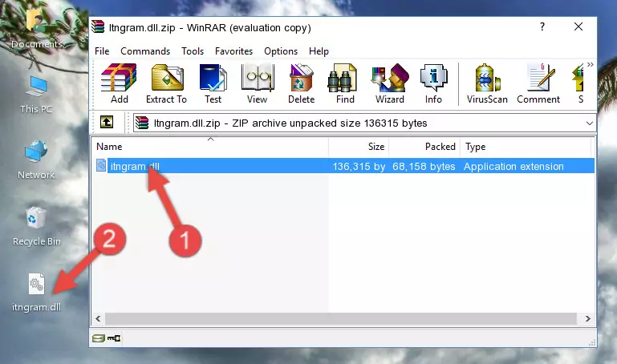Image resolution: width=617 pixels, height=364 pixels.
Task: Click the View toolbar icon
Action: tap(258, 83)
